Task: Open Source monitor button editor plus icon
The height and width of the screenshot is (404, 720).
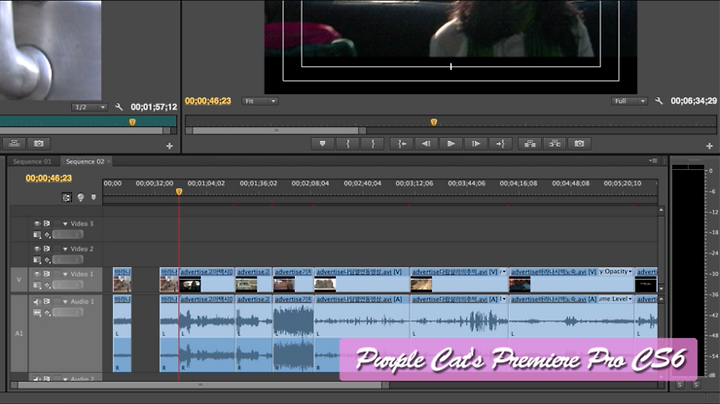Action: point(169,146)
